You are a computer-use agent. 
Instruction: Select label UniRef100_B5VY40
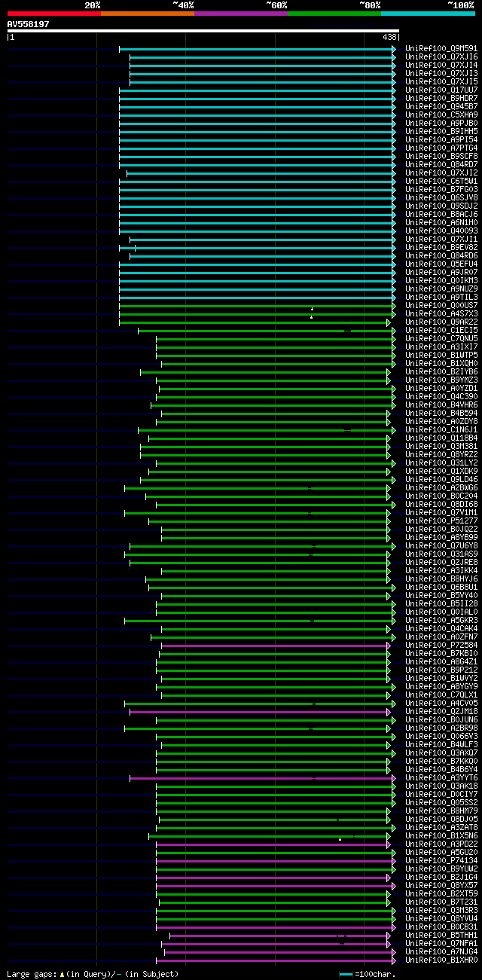coord(441,596)
